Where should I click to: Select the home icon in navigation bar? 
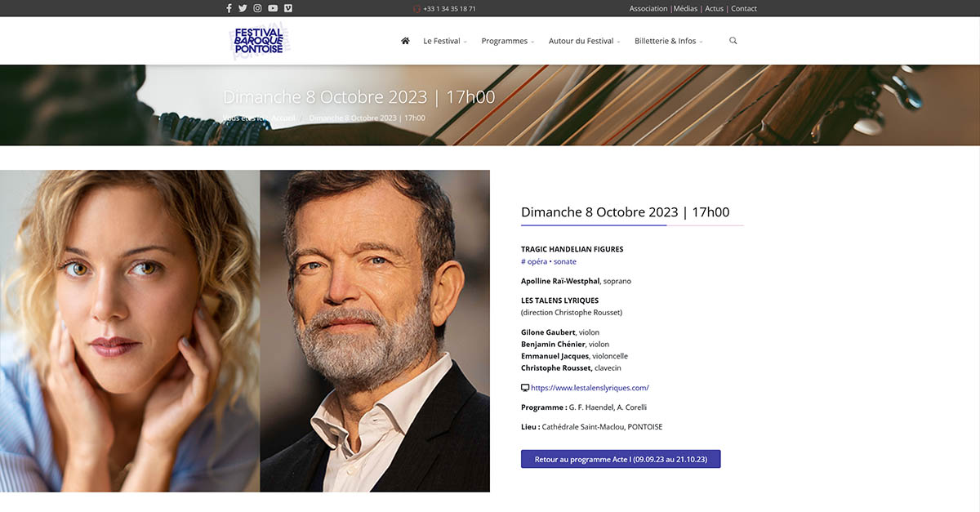[x=404, y=40]
